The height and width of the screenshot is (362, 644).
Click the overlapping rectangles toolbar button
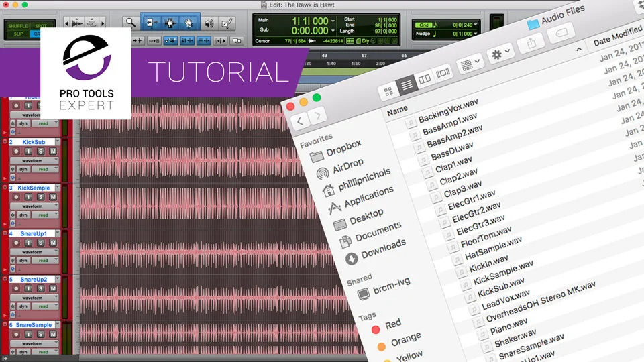[237, 41]
